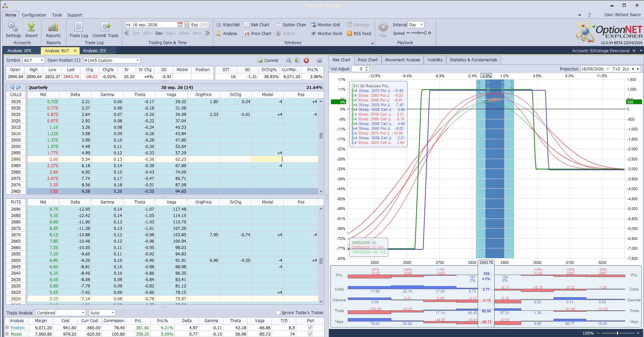Toggle Ignore Today's Trades checkbox
This screenshot has height=337, width=644.
coord(278,313)
